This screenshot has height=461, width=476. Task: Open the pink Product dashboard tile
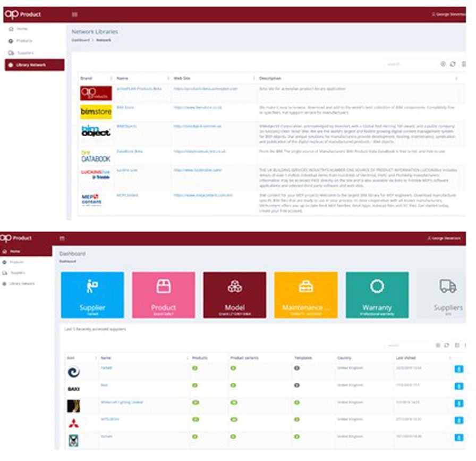[164, 295]
